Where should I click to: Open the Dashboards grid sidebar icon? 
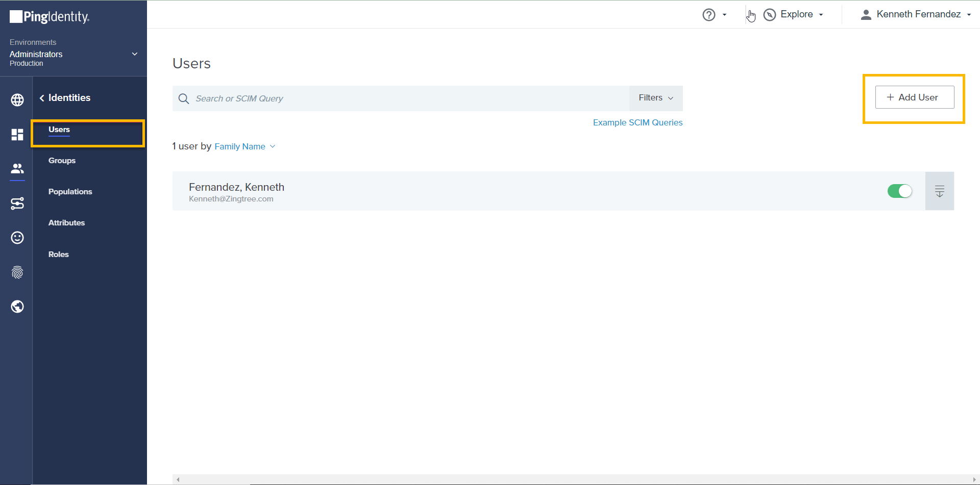pos(17,135)
